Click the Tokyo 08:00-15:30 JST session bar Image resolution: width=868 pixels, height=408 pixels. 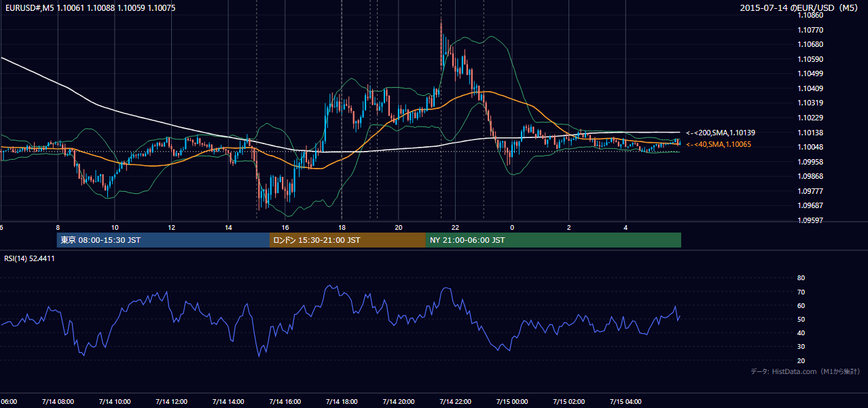point(163,240)
